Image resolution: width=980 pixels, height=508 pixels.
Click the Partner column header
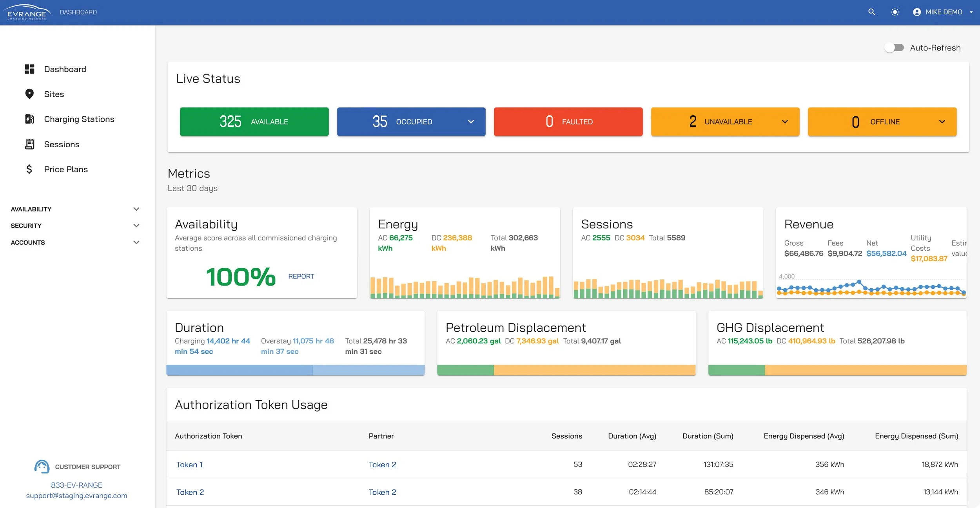(381, 436)
